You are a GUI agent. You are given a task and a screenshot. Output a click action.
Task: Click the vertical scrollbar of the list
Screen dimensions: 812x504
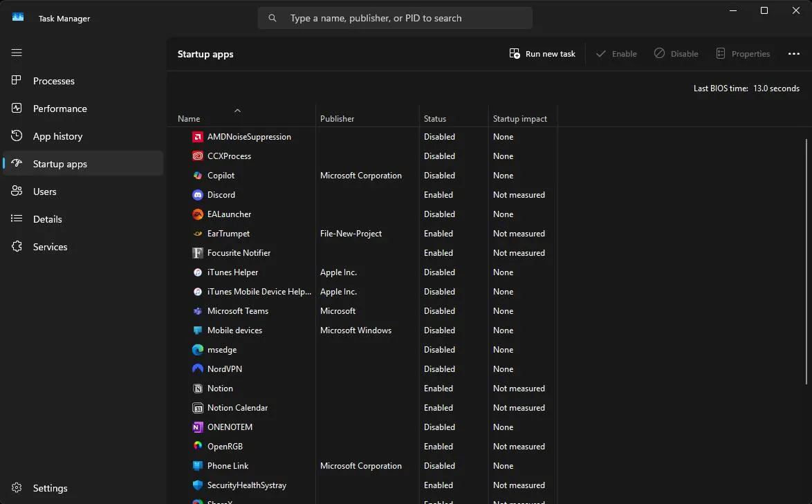806,261
